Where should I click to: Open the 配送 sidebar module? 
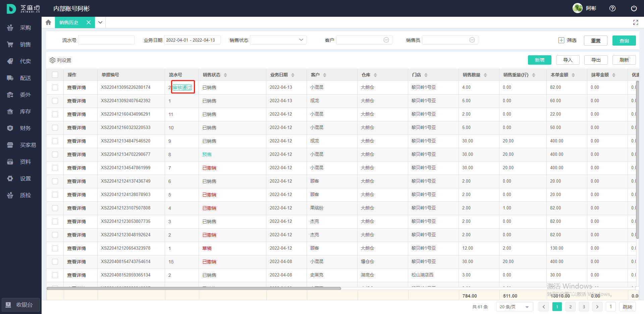(x=21, y=78)
